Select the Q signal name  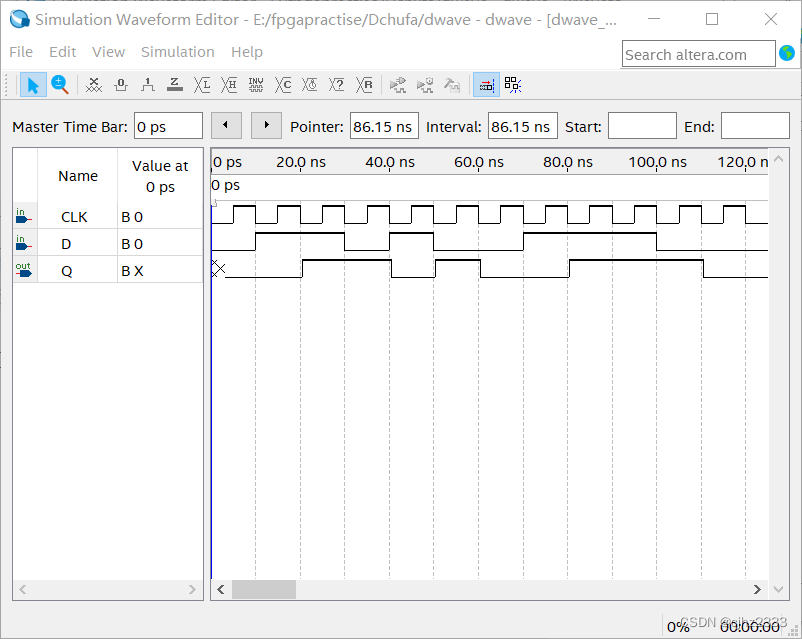point(66,271)
